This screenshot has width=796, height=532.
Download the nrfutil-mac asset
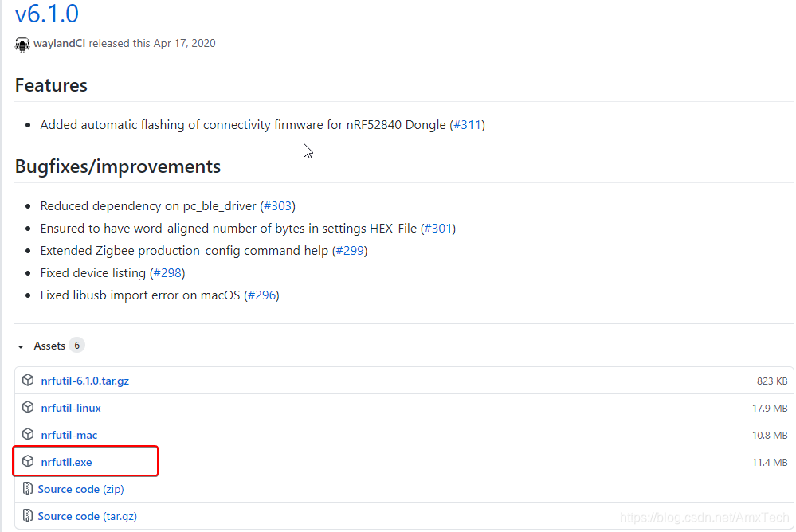pos(69,435)
